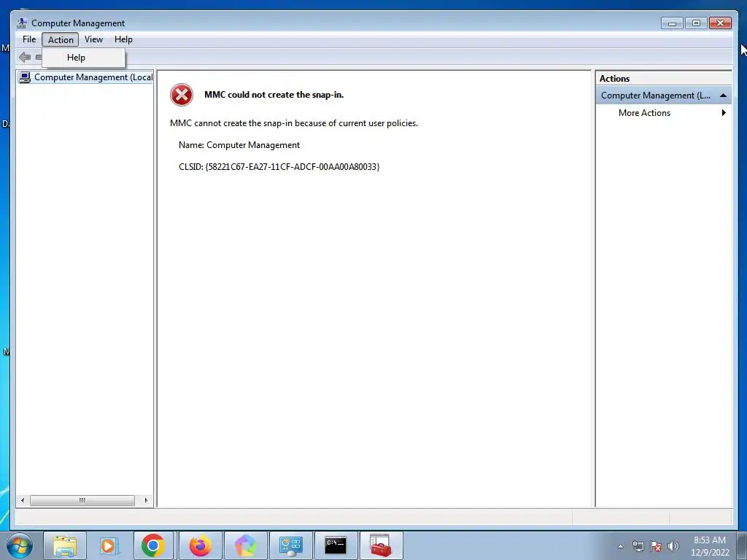Click tree pane scrollbar right arrow

pyautogui.click(x=146, y=500)
